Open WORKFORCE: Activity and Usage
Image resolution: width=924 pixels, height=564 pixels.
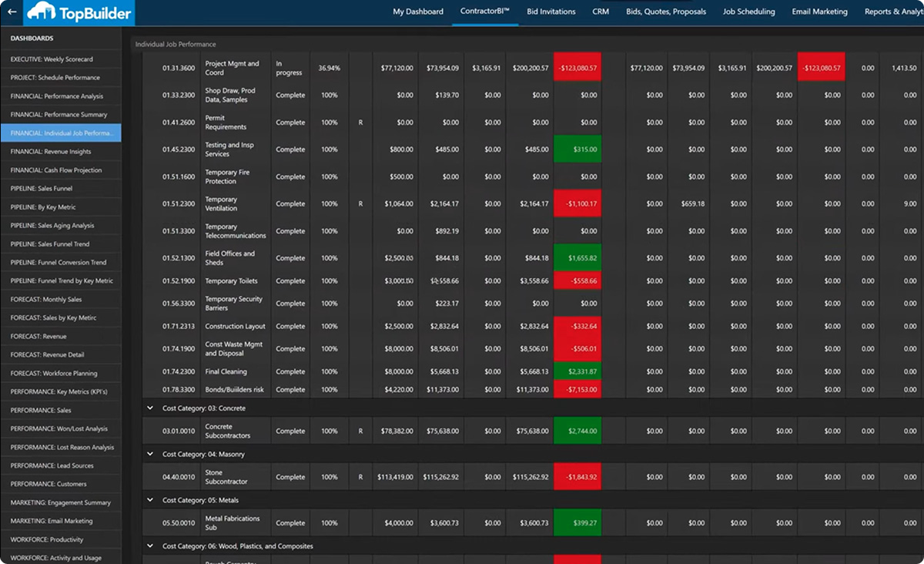click(61, 558)
